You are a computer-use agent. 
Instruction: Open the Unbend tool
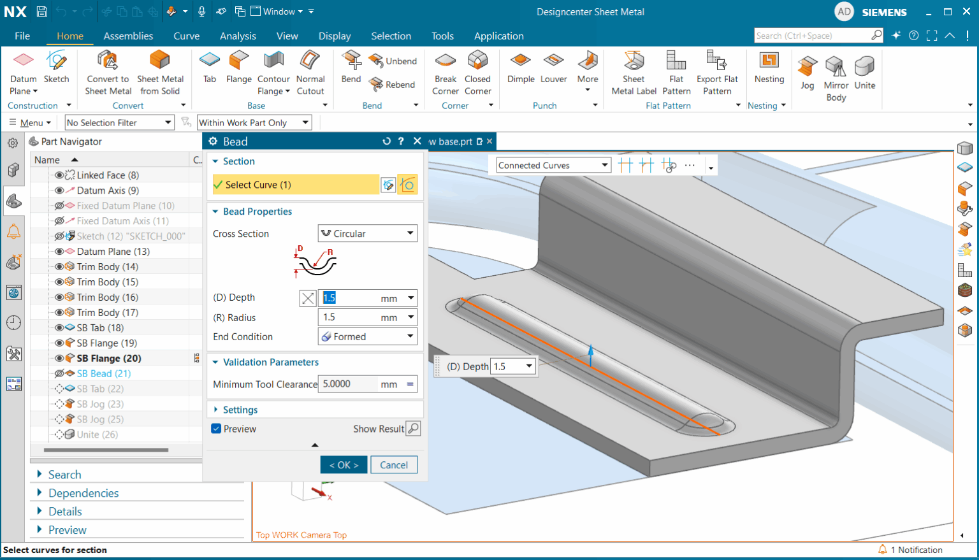pyautogui.click(x=393, y=61)
